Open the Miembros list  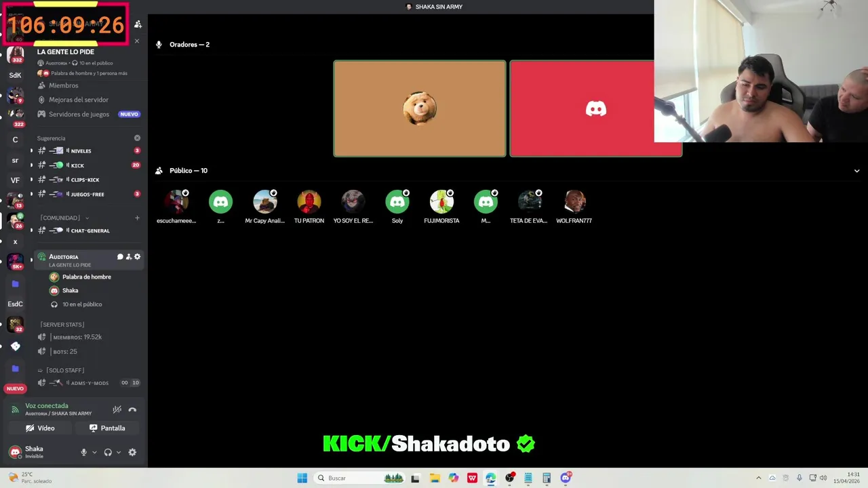[88, 85]
